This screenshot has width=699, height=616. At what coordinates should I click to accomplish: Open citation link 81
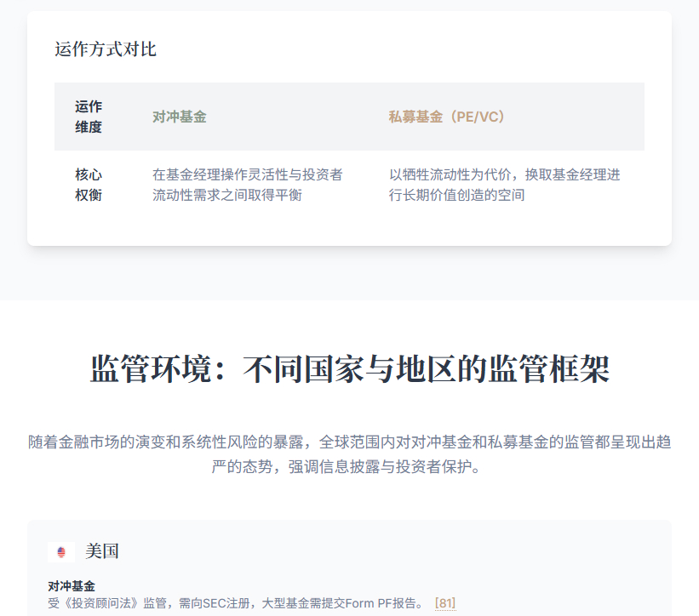pyautogui.click(x=445, y=603)
